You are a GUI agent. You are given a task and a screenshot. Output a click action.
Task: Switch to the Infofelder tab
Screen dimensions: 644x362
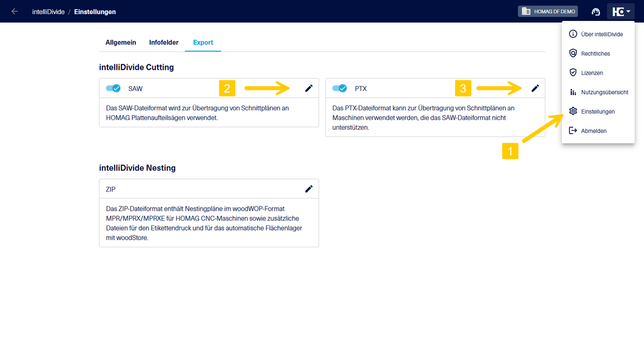(164, 42)
